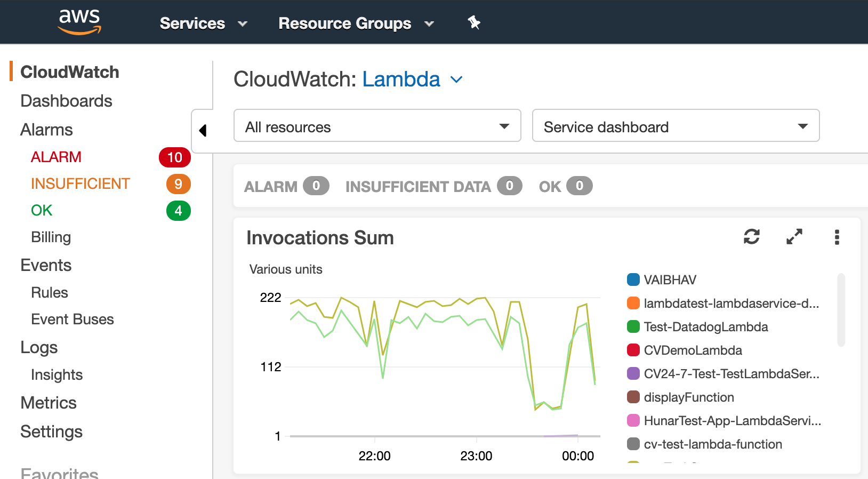The width and height of the screenshot is (868, 479).
Task: Click the 23:00 time axis label
Action: (476, 456)
